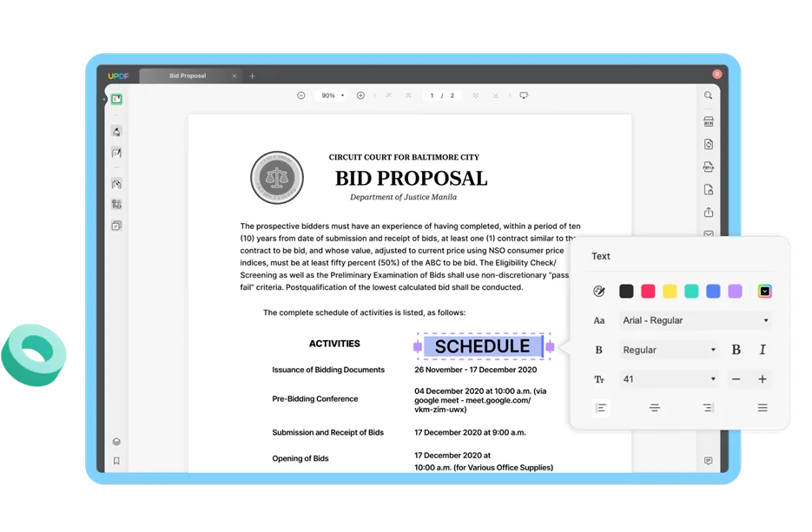The height and width of the screenshot is (532, 812).
Task: Click the zoom out minus button
Action: (x=301, y=95)
